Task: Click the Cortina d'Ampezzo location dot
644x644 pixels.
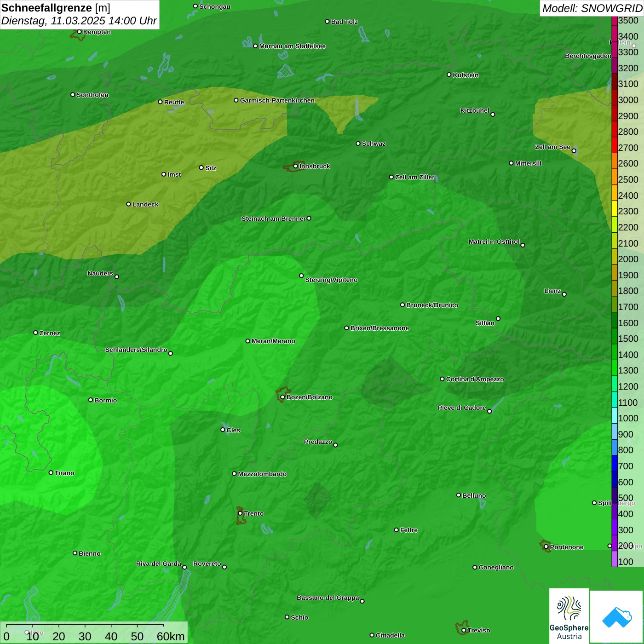Action: (442, 379)
